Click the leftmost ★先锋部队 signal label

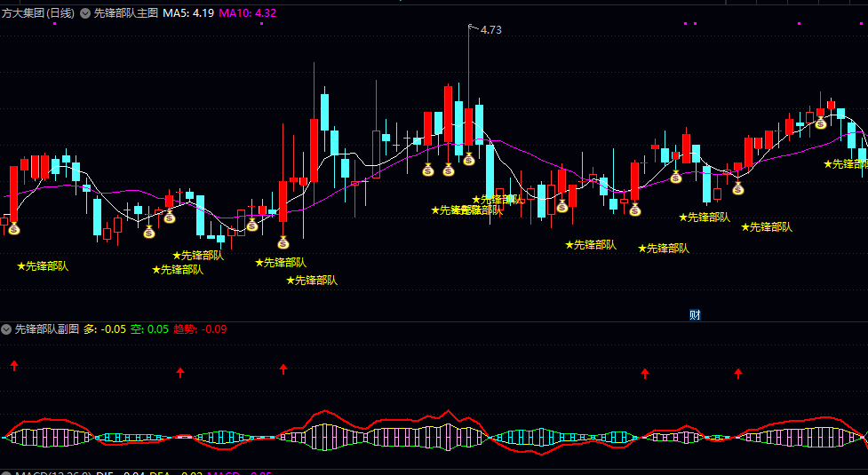(43, 266)
